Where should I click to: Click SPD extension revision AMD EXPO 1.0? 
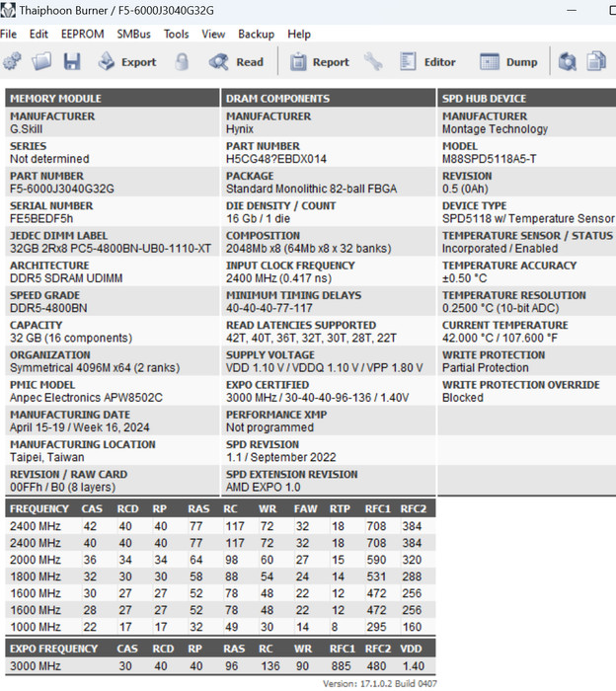[263, 488]
